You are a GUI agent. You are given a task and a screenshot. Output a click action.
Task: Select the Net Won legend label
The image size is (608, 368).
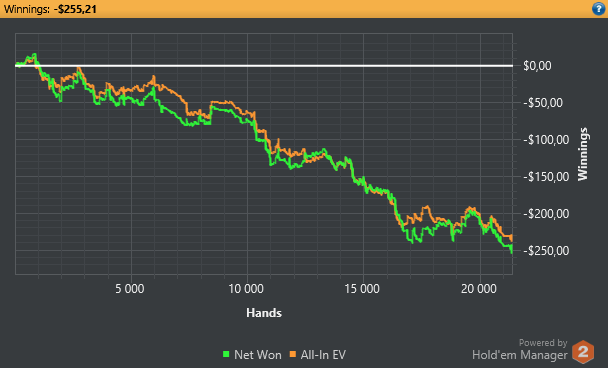tap(258, 355)
